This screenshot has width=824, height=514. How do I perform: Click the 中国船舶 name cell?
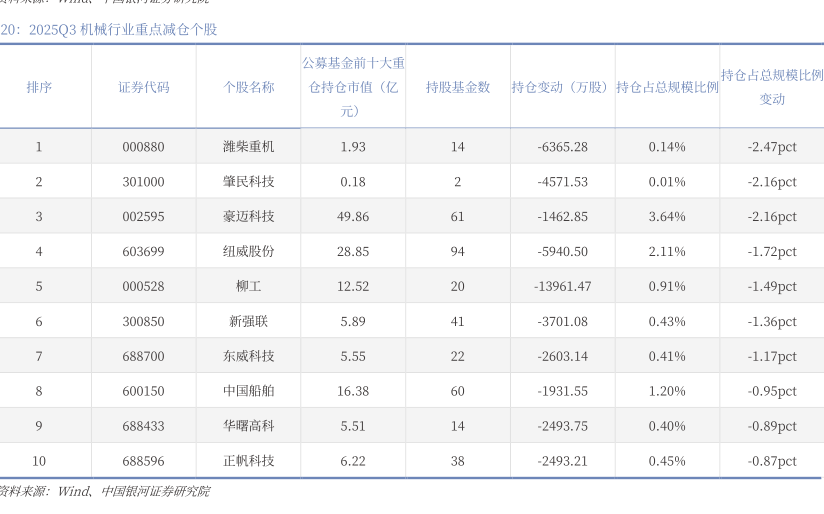[x=248, y=391]
